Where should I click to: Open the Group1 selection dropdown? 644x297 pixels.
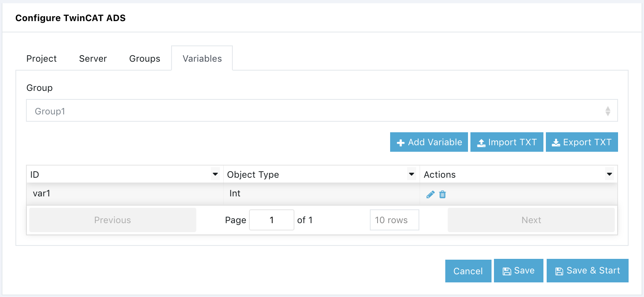(x=322, y=111)
